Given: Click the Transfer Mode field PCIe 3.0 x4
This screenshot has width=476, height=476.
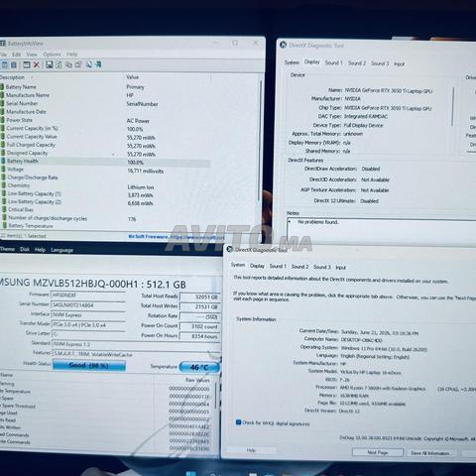Looking at the screenshot, I should tap(88, 325).
